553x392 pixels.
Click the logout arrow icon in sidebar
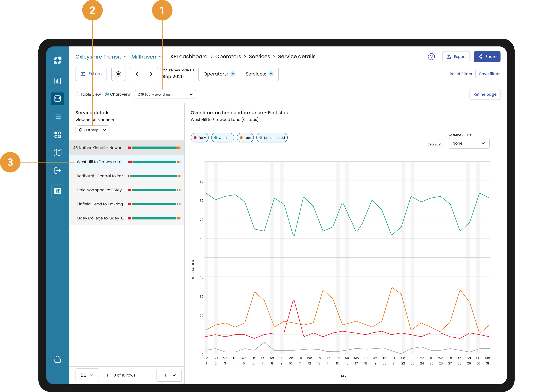tap(57, 171)
